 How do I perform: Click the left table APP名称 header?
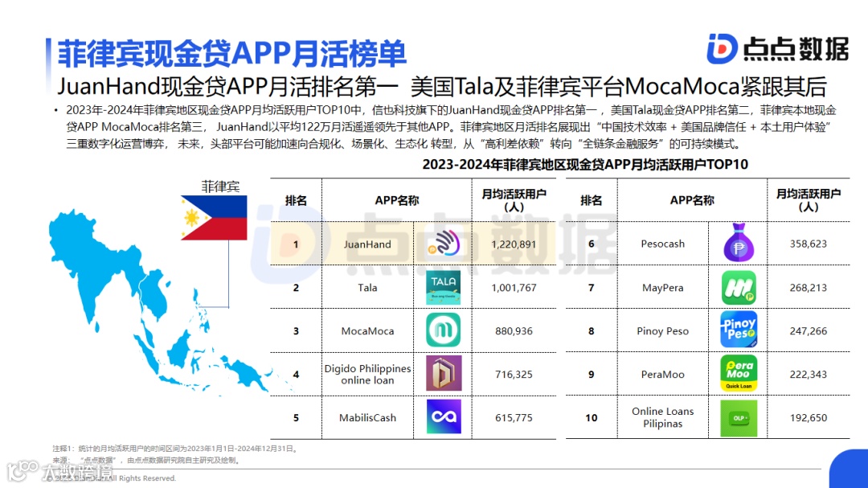[397, 200]
